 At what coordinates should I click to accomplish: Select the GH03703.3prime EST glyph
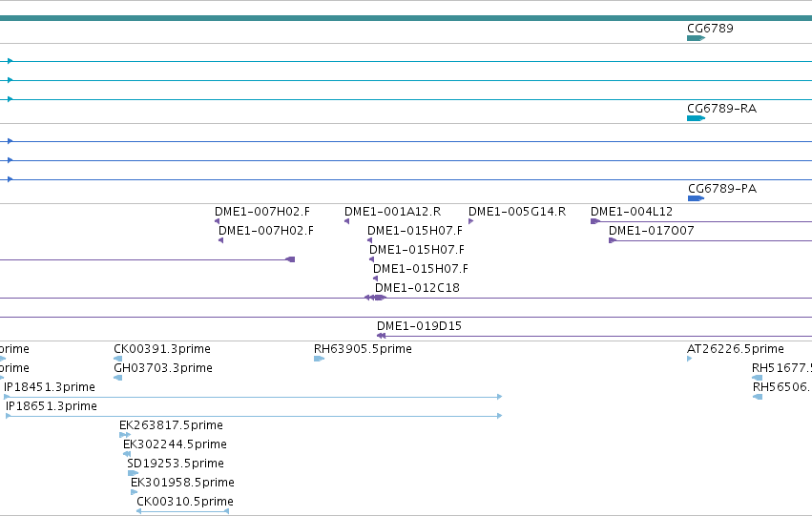(118, 378)
